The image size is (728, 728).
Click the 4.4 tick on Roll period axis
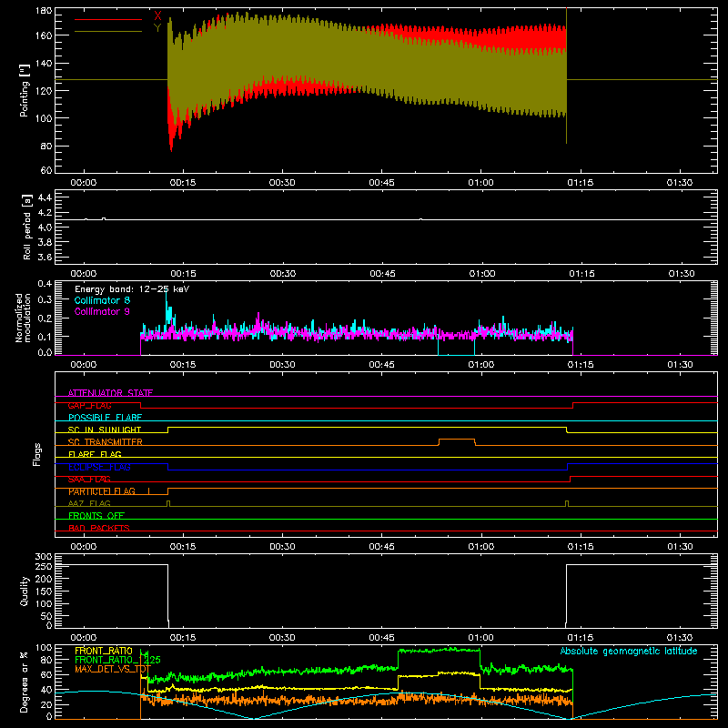pyautogui.click(x=44, y=197)
